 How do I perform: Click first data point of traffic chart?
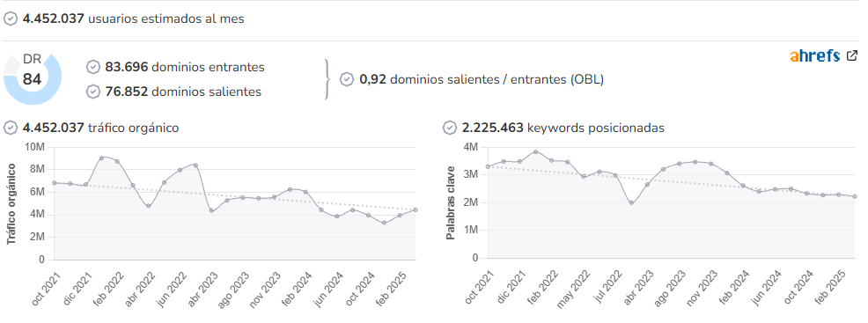[55, 182]
